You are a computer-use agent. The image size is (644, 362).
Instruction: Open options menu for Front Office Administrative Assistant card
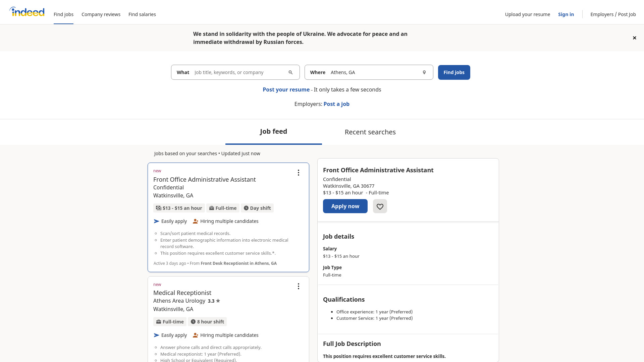coord(299,173)
